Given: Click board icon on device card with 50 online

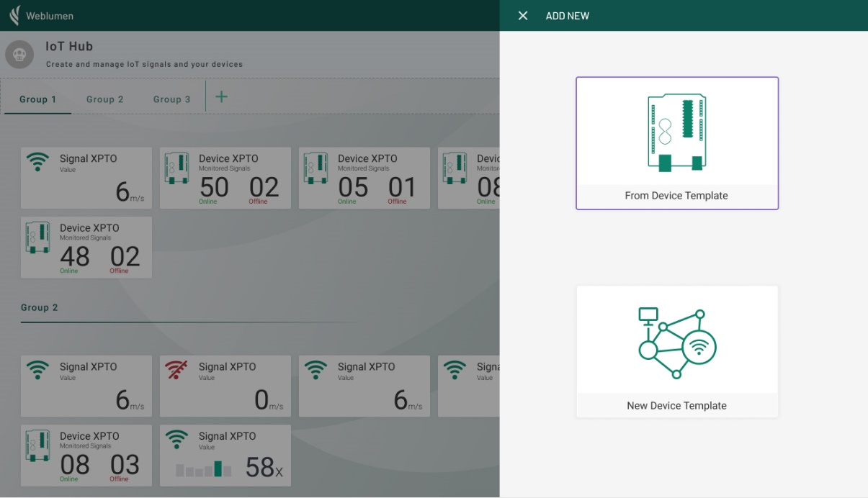Looking at the screenshot, I should click(177, 168).
